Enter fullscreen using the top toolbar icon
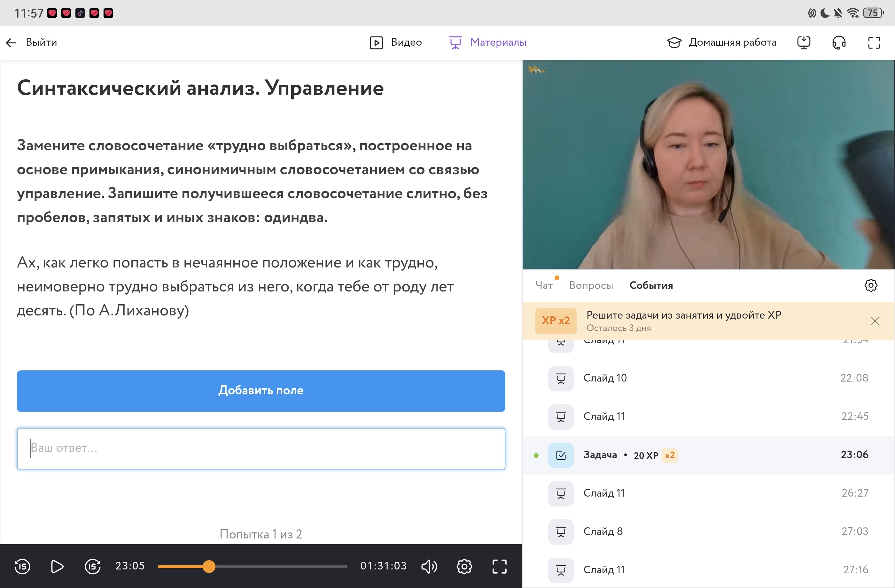The image size is (895, 588). click(874, 43)
